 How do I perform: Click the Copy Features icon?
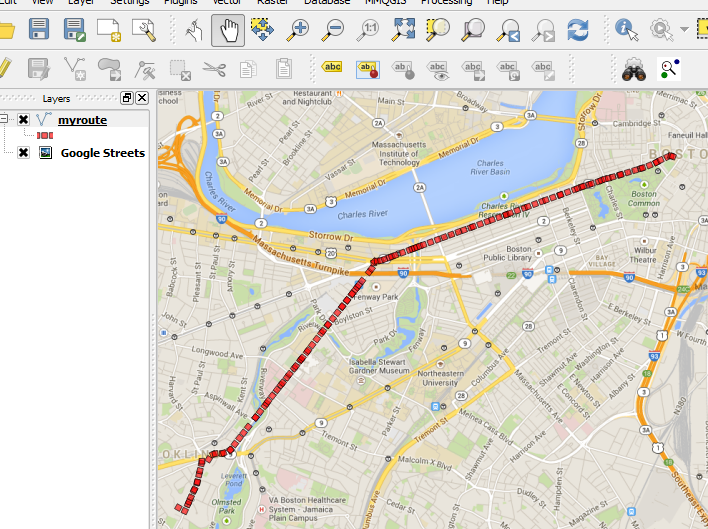(248, 70)
